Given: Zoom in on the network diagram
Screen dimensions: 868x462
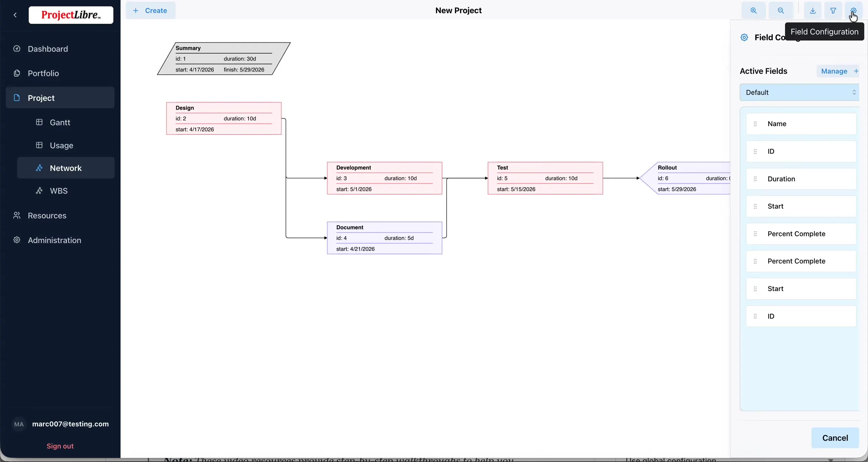Looking at the screenshot, I should click(x=753, y=11).
